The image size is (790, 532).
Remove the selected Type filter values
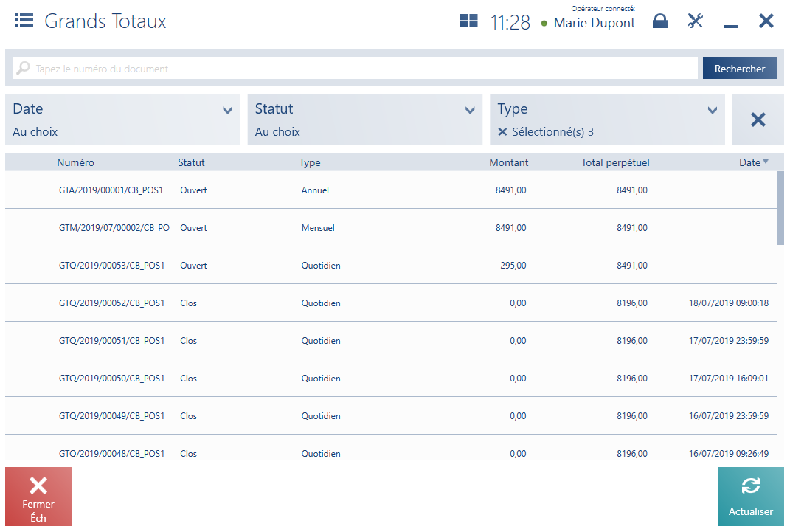point(502,132)
